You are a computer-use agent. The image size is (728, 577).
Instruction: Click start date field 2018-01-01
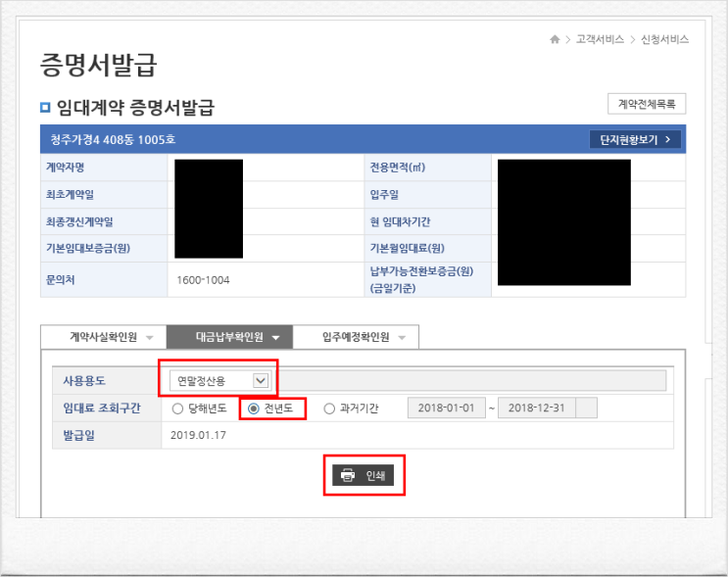[446, 409]
